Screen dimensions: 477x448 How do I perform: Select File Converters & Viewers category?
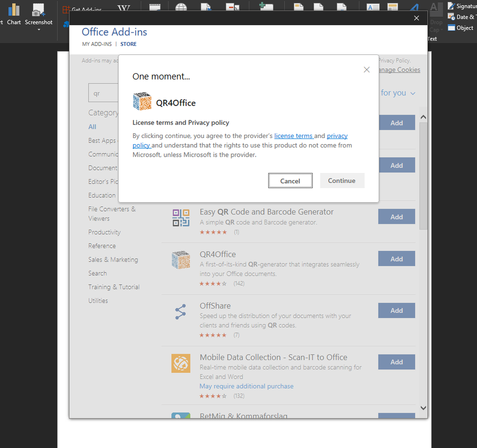(112, 213)
